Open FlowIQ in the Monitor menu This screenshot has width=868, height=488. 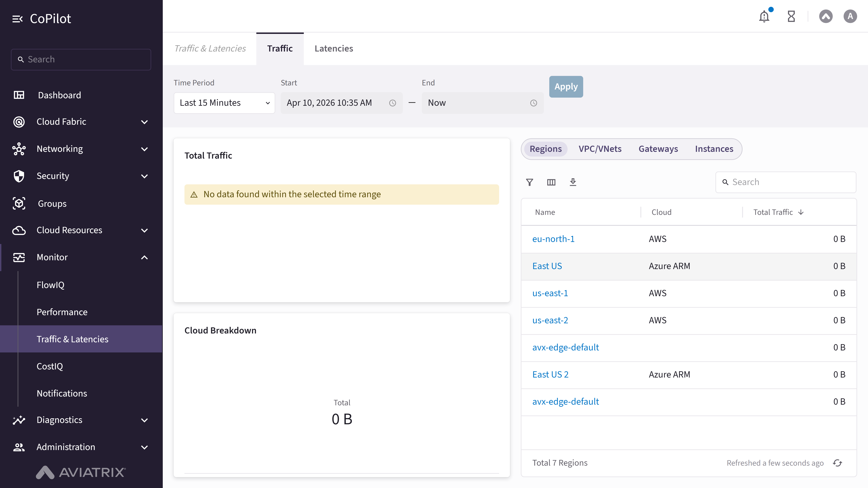pyautogui.click(x=51, y=285)
